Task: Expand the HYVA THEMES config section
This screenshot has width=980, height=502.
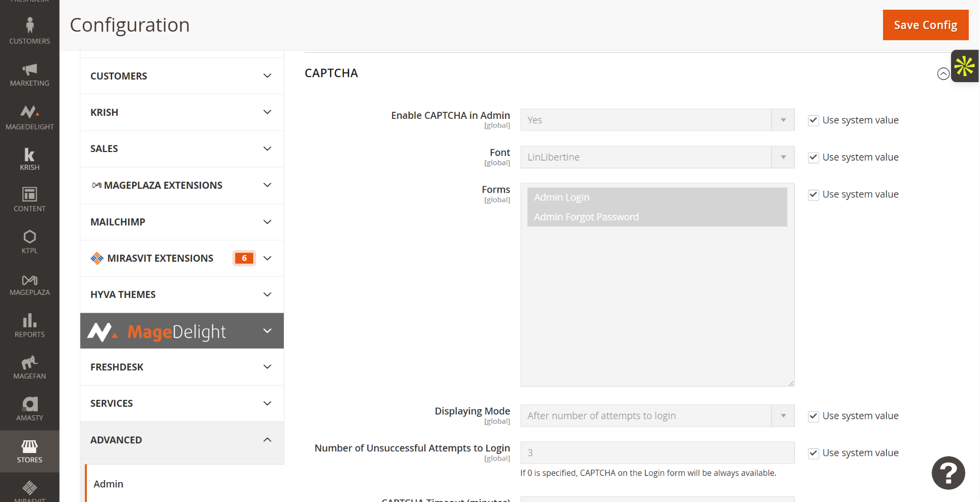Action: 182,294
